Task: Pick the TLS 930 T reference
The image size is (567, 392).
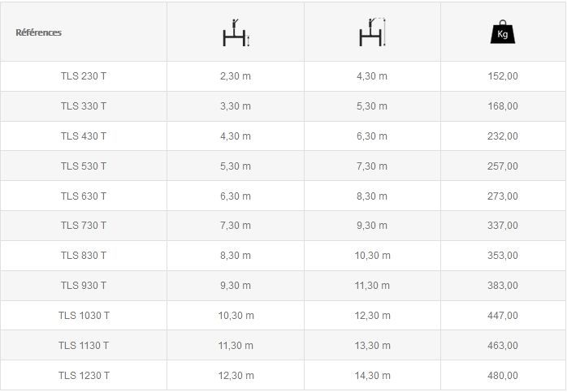Action: [84, 286]
